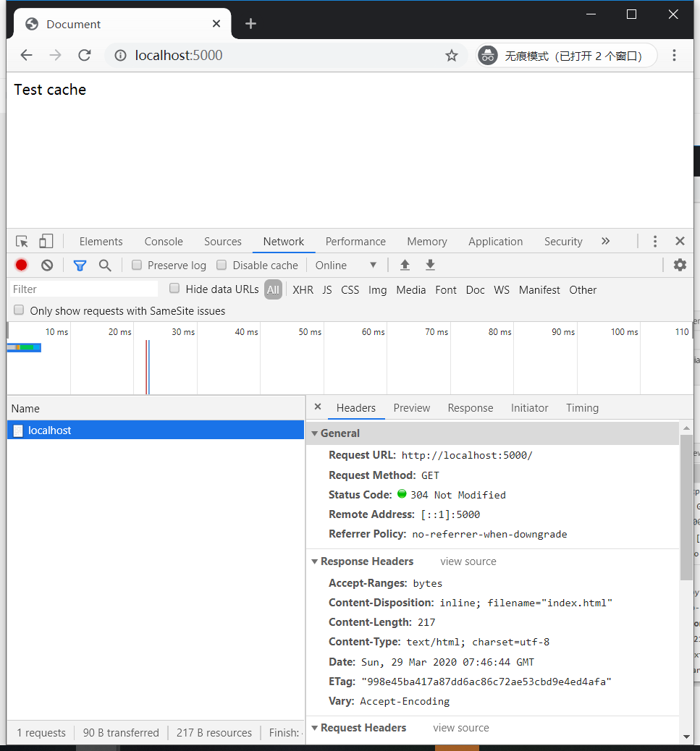Activate the inspect element picker
Viewport: 700px width, 751px height.
tap(22, 242)
